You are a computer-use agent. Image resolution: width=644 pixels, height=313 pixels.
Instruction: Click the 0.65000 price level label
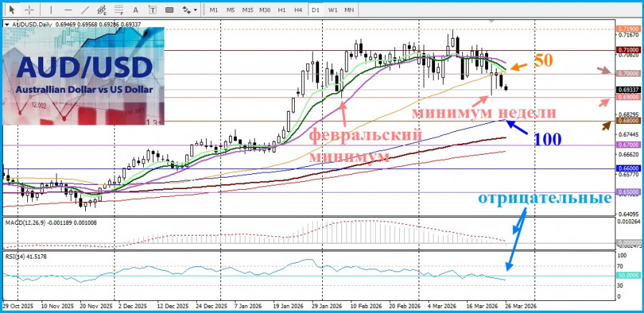pos(628,192)
